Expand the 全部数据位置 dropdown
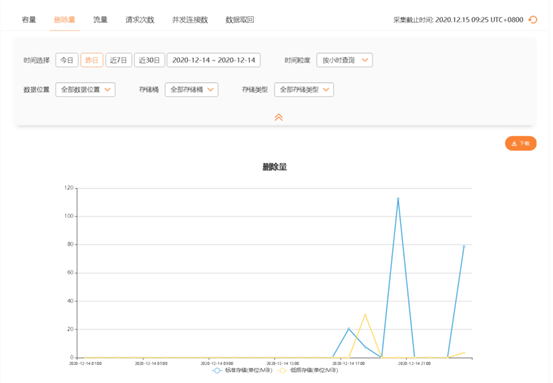Screen dimensions: 553x383 (x=85, y=90)
